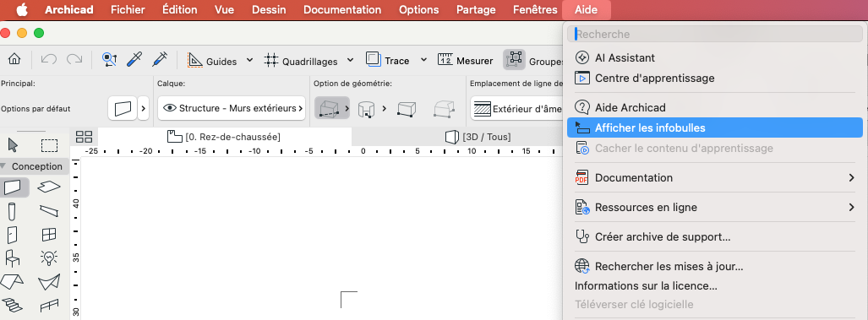The height and width of the screenshot is (320, 868).
Task: Expand straight wall geometry options arrow
Action: pyautogui.click(x=347, y=108)
